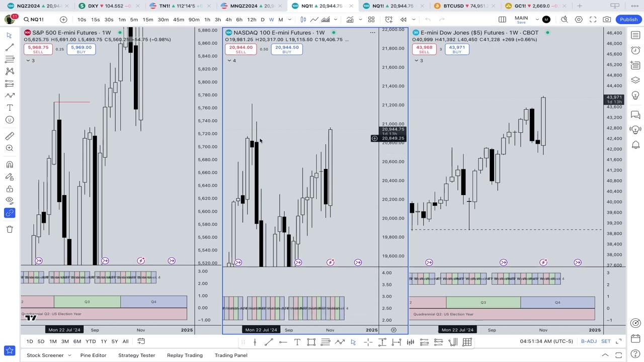Toggle lock all drawing tools
The width and height of the screenshot is (644, 362).
coord(9,189)
